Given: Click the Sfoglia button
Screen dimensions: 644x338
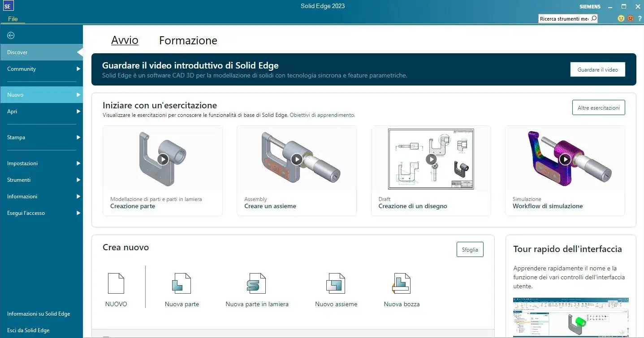Looking at the screenshot, I should (x=470, y=250).
